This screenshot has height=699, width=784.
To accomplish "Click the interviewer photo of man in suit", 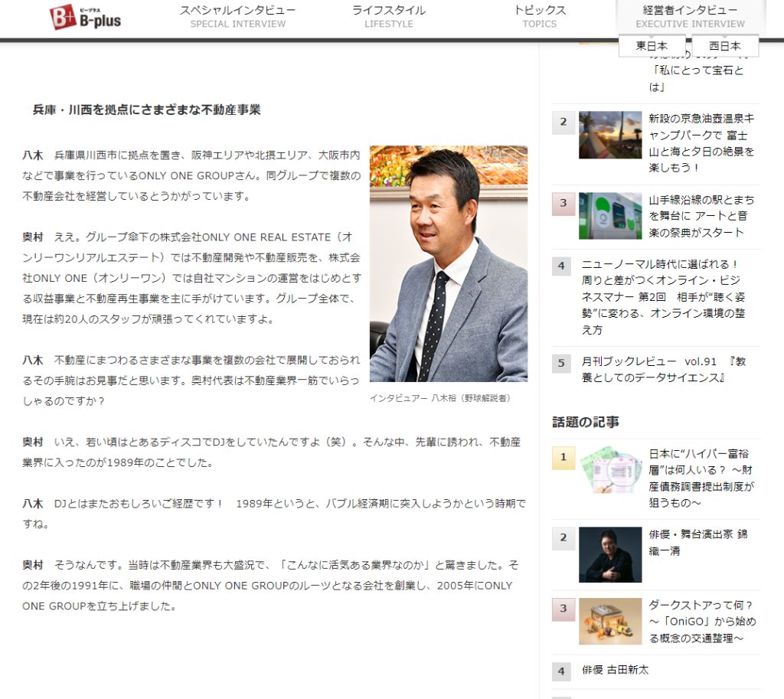I will (448, 263).
